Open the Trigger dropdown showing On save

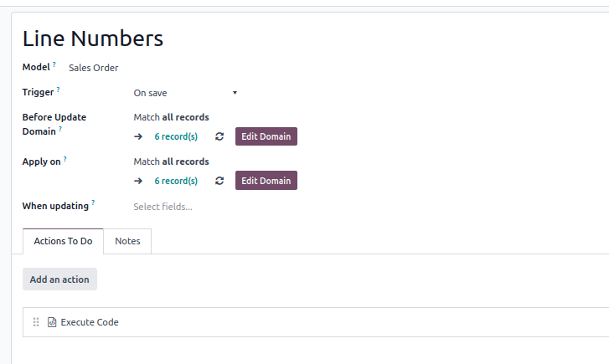186,93
